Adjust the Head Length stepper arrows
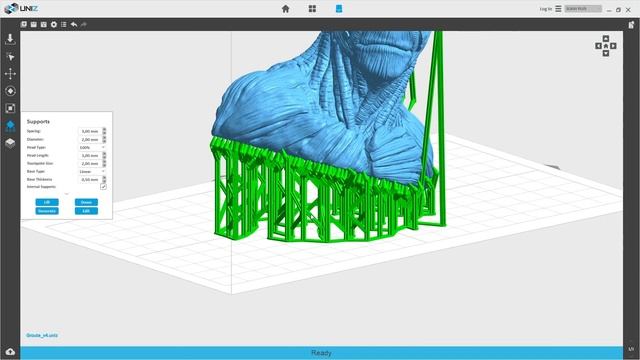640x360 pixels. (104, 156)
